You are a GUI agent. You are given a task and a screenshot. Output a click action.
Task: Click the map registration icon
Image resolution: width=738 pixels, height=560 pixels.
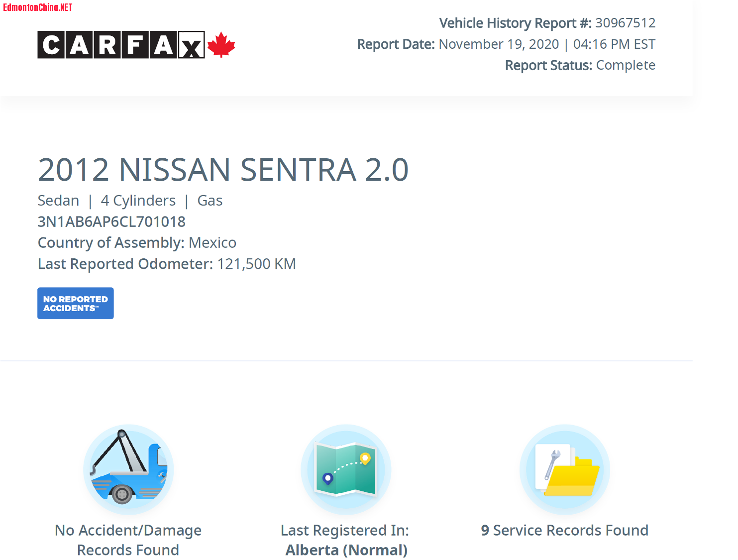[x=346, y=469]
